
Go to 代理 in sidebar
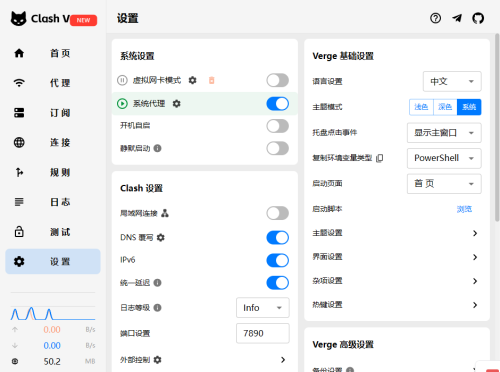pos(53,83)
